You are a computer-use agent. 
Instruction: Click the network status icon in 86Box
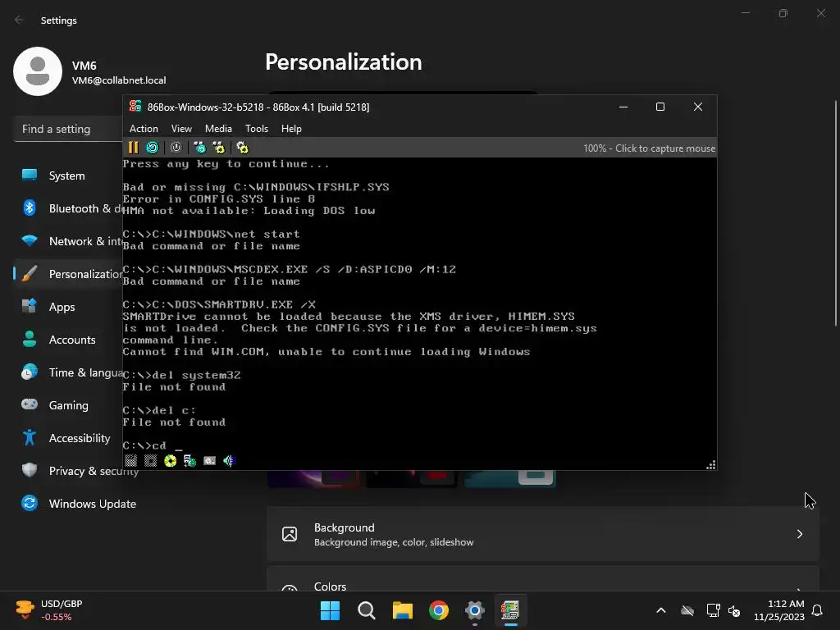coord(189,461)
